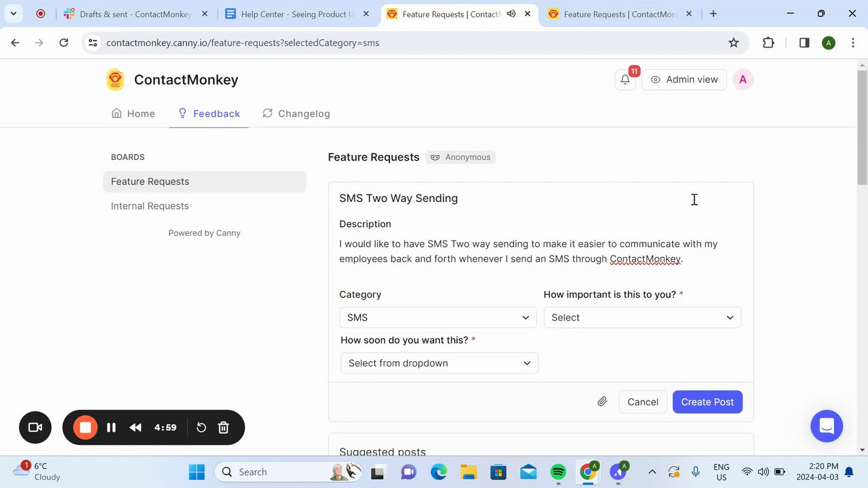Open the Windows Start menu
868x488 pixels.
tap(197, 472)
